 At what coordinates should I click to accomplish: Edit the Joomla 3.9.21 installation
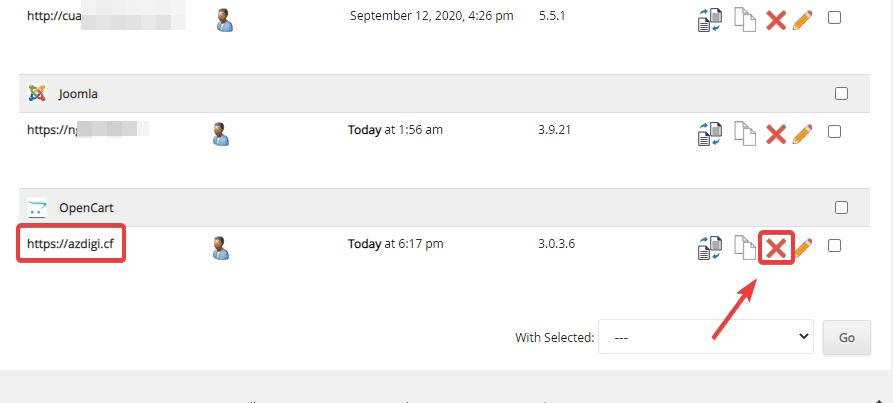coord(802,132)
